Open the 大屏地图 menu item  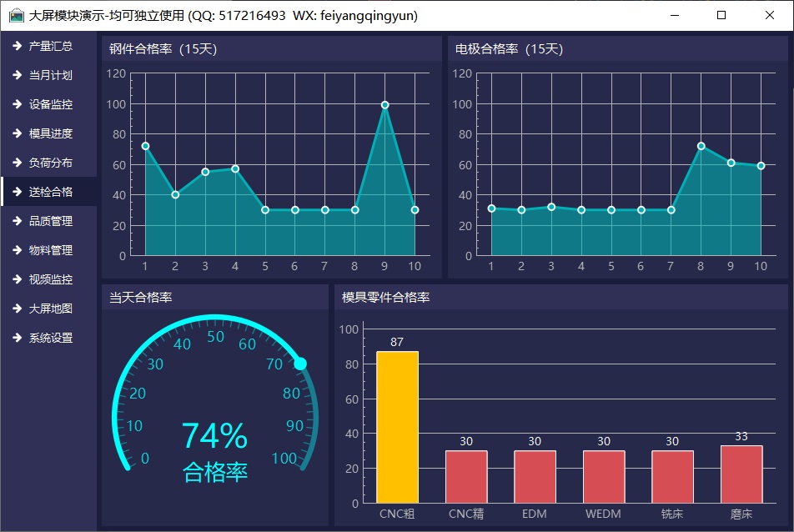click(50, 309)
